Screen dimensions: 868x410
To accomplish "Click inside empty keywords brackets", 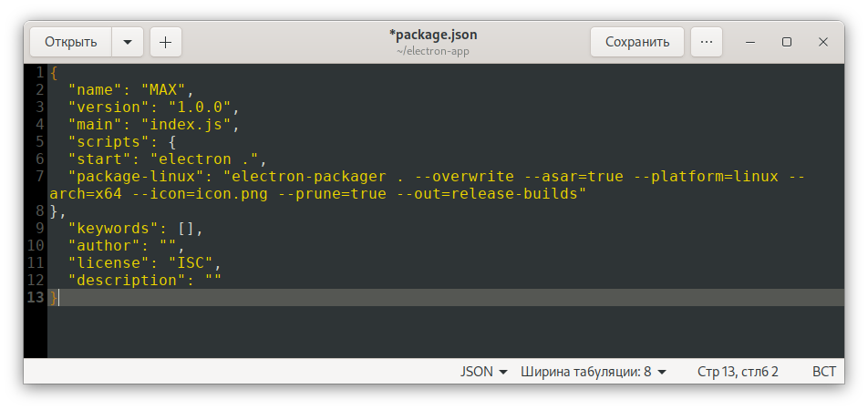I will [x=187, y=229].
